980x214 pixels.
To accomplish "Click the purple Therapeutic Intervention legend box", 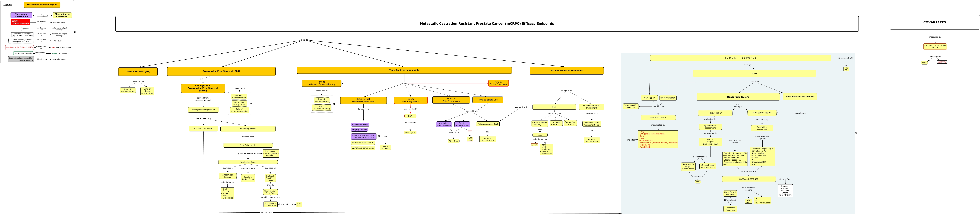I will point(21,15).
